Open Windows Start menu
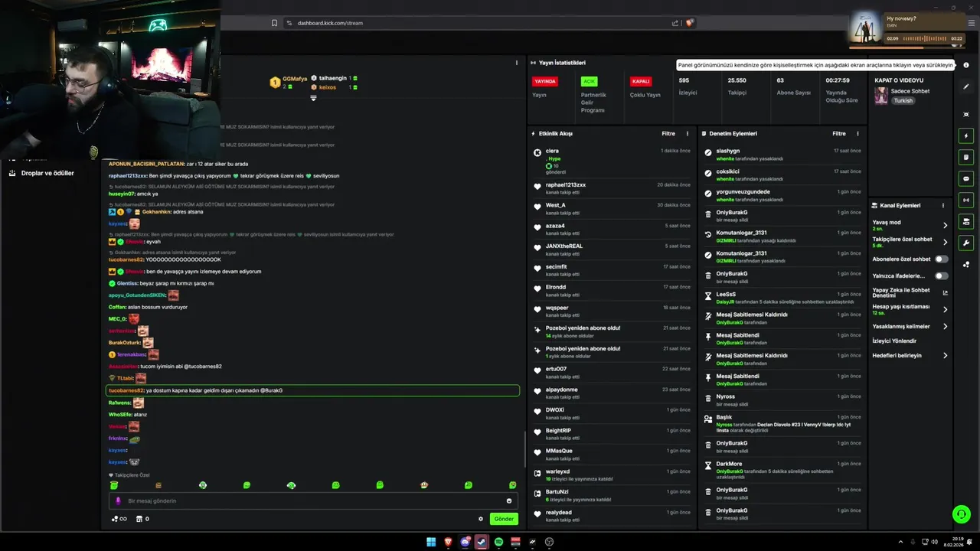 pos(431,542)
